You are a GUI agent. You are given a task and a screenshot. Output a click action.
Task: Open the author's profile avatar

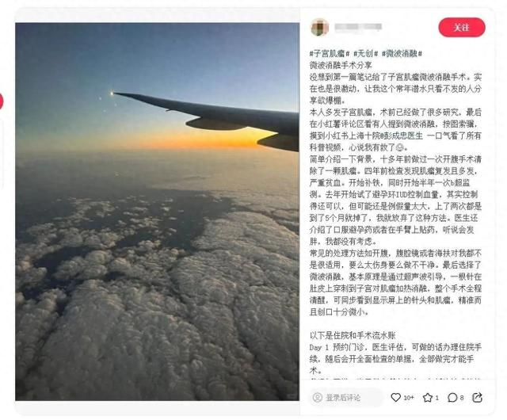(x=320, y=27)
